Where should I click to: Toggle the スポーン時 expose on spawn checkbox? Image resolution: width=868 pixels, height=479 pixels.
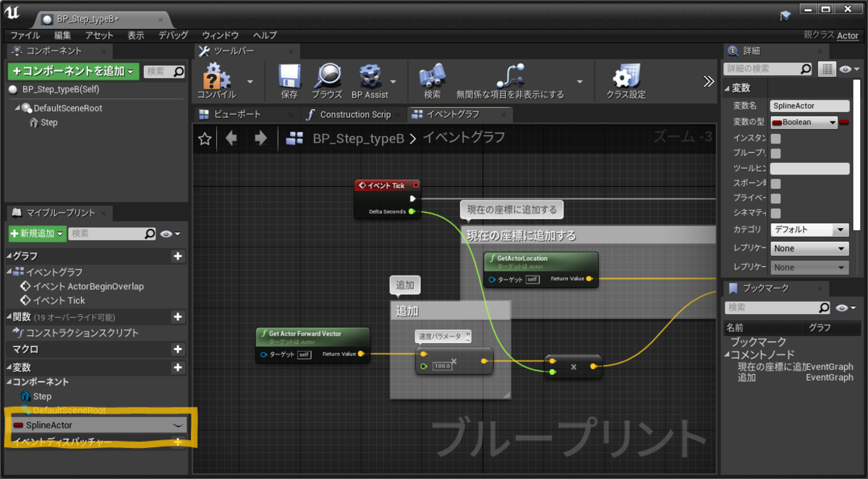(x=775, y=184)
